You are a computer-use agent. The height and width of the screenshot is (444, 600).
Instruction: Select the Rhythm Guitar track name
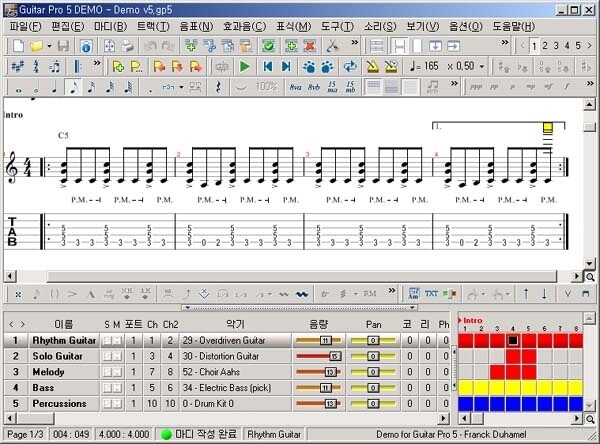[64, 341]
